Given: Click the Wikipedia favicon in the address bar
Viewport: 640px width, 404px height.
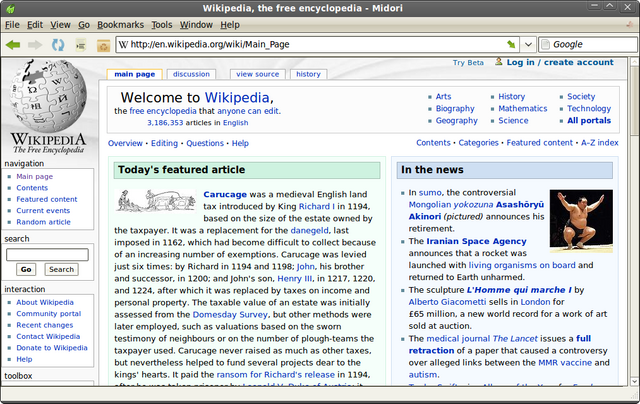Looking at the screenshot, I should [123, 44].
